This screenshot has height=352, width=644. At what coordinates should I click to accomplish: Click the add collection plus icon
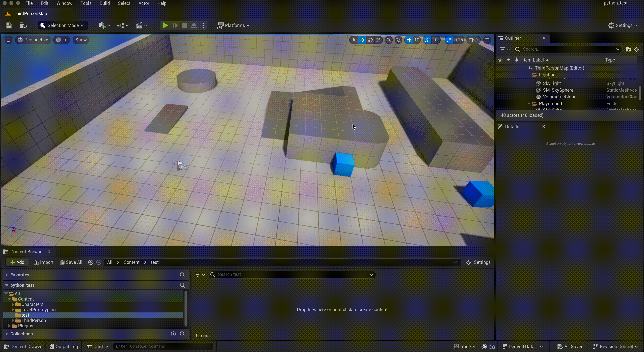[173, 334]
